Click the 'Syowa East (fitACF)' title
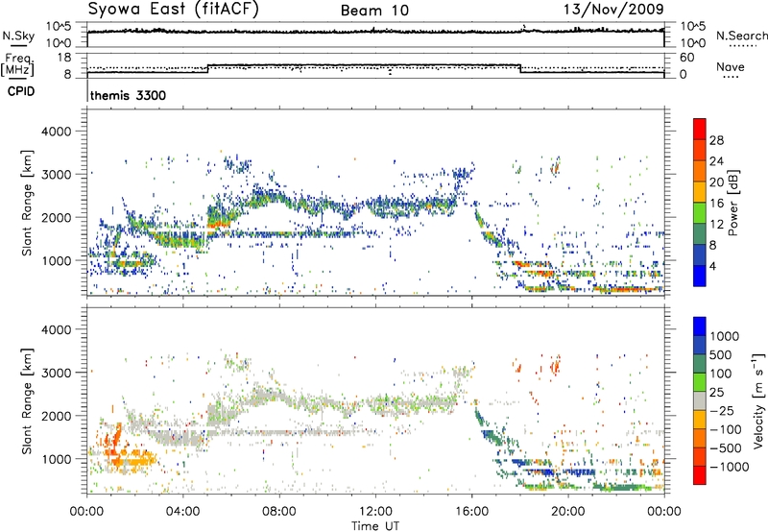The image size is (768, 532). click(x=174, y=10)
